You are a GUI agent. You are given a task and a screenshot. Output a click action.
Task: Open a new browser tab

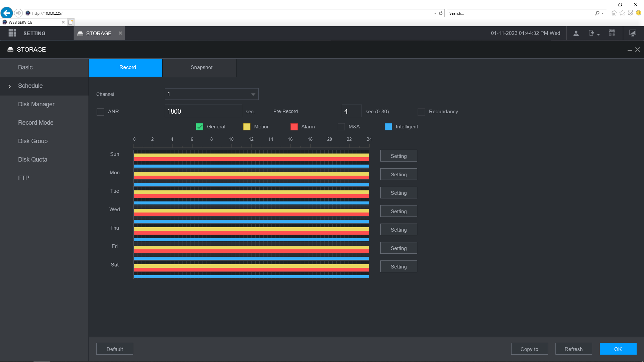click(x=70, y=22)
